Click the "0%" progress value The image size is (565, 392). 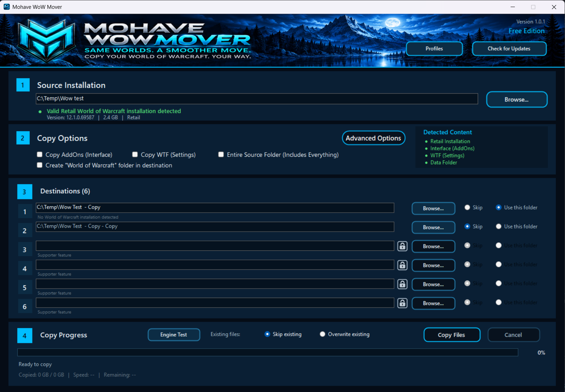point(541,353)
